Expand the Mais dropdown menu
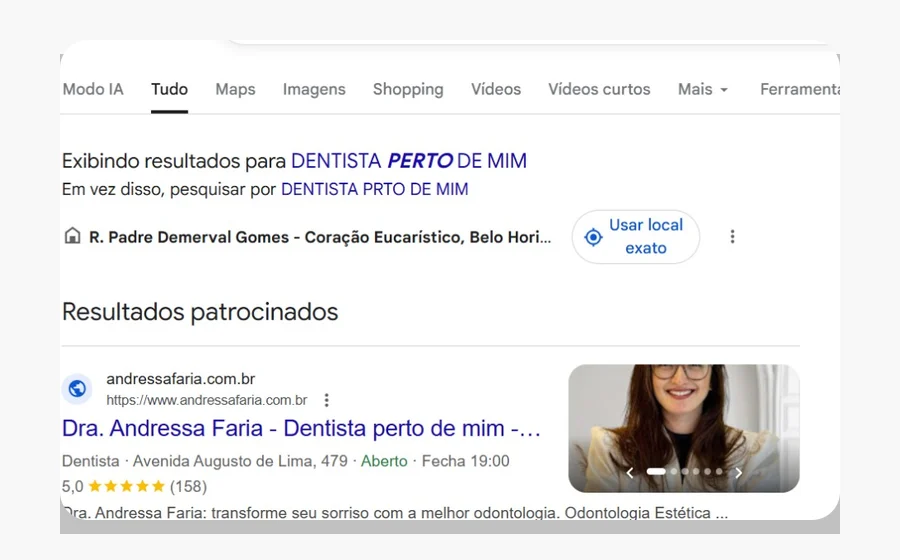Screen dimensions: 900x560 click(x=703, y=89)
